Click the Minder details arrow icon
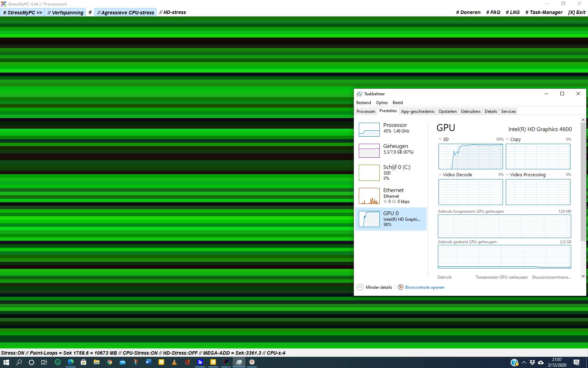 (360, 287)
